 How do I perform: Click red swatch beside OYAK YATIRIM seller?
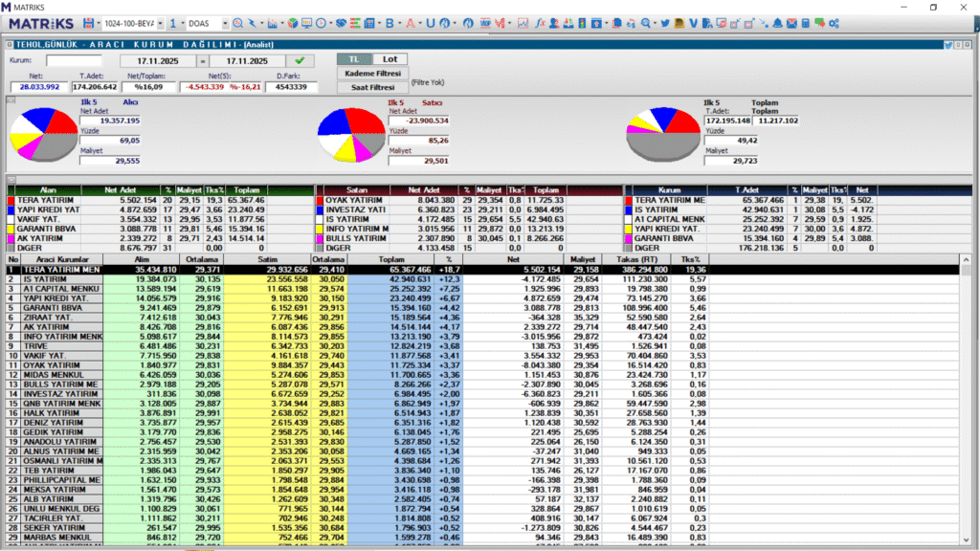pos(319,201)
